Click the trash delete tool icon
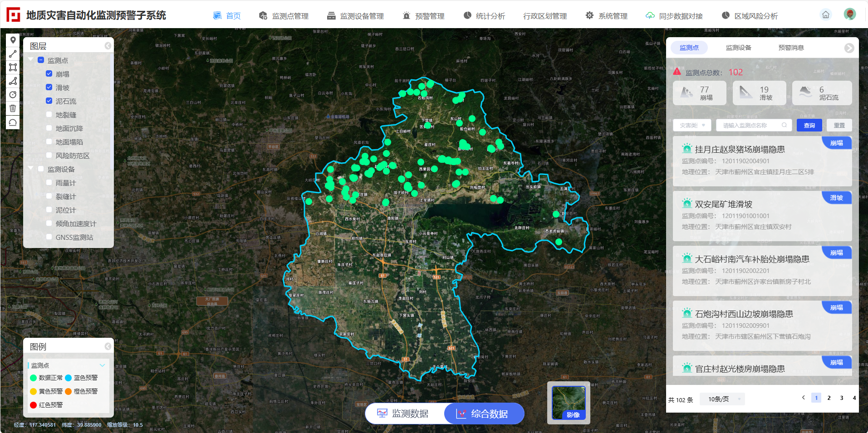The width and height of the screenshot is (868, 433). tap(13, 108)
